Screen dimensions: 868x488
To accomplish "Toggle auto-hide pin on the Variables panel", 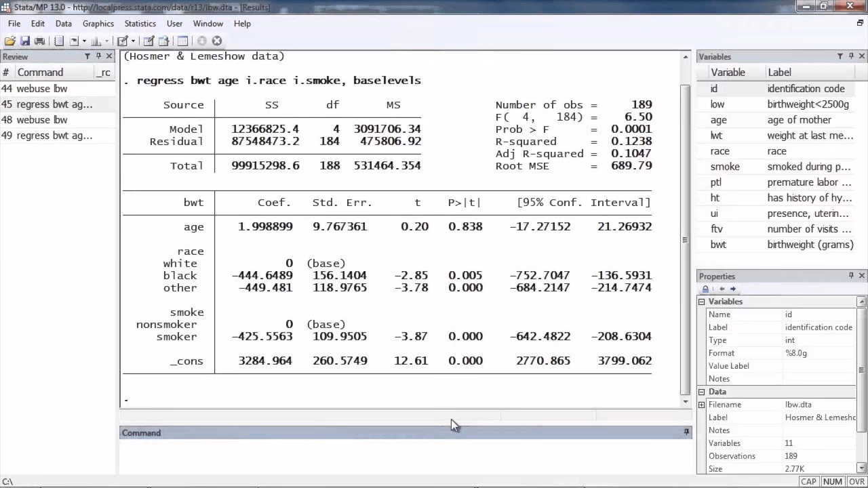I will pos(850,56).
